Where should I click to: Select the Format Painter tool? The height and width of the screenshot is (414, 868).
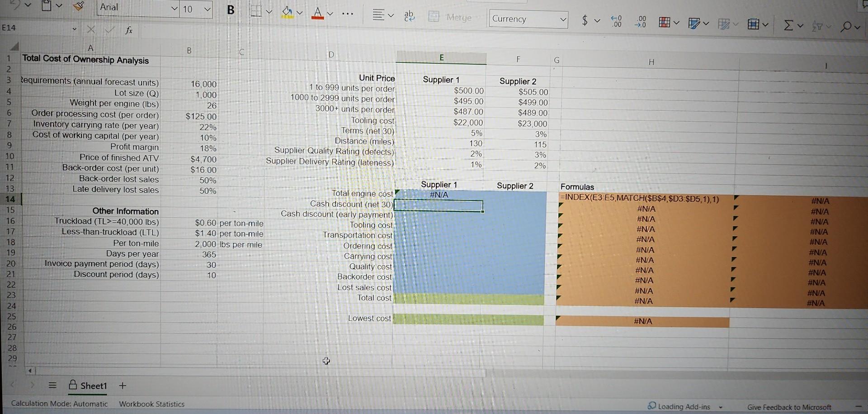78,7
